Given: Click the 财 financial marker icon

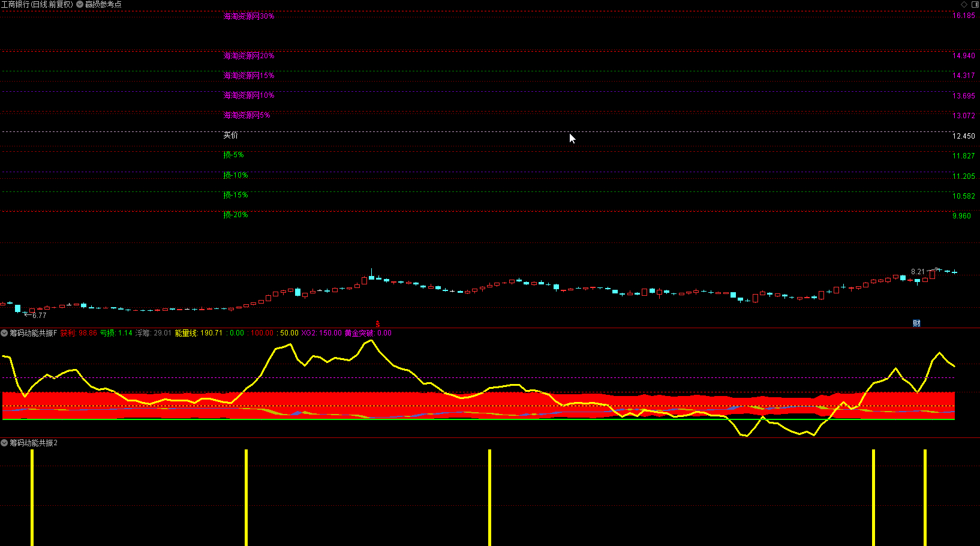Looking at the screenshot, I should (x=916, y=323).
